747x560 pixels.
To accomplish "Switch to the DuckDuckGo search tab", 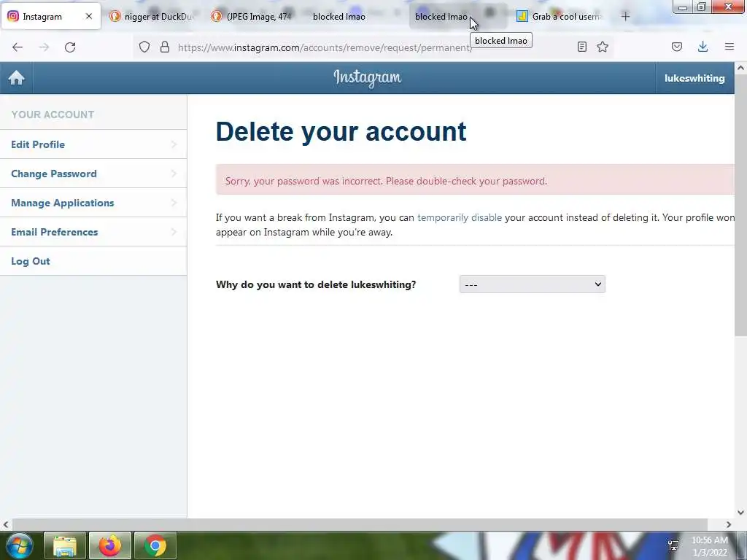I will tap(152, 16).
